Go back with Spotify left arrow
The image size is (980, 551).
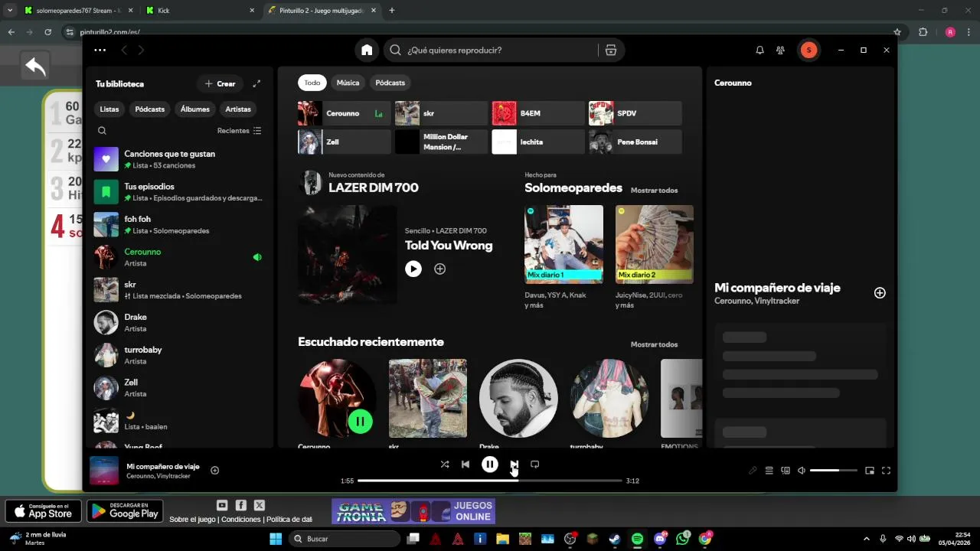124,50
